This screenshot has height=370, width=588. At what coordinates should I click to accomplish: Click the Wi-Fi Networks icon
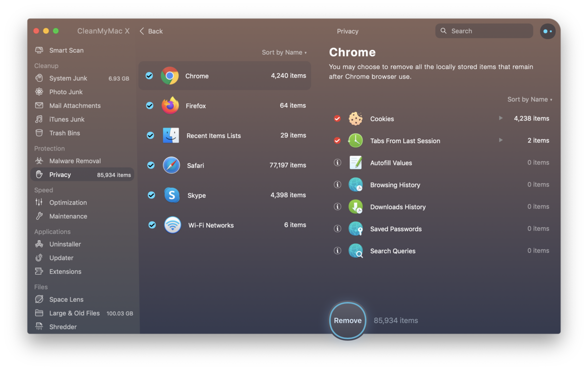[173, 225]
